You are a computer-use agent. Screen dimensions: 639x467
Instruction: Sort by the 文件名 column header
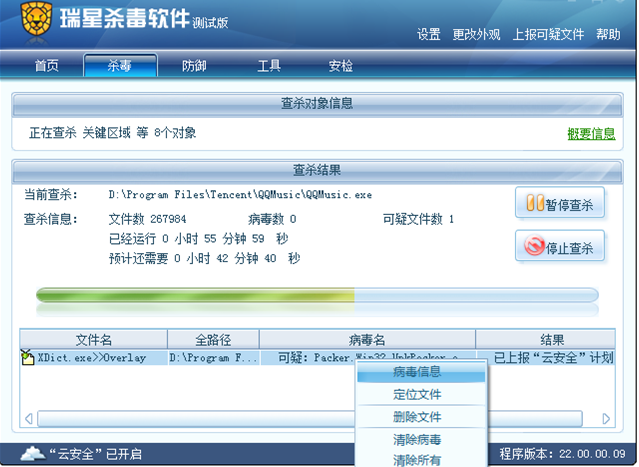[94, 339]
